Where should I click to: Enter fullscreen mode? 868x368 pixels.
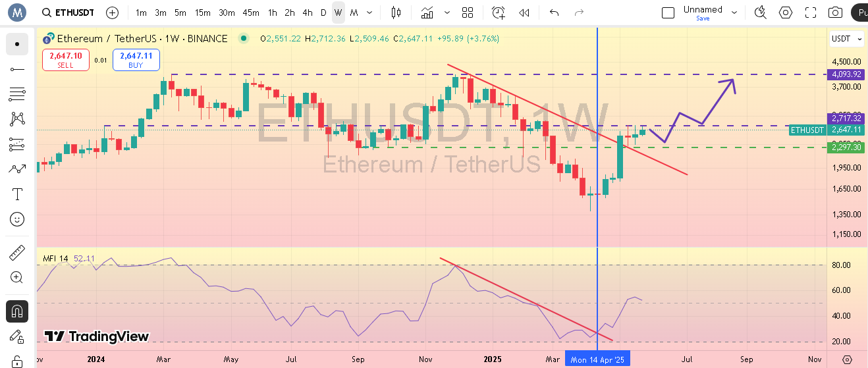pyautogui.click(x=811, y=13)
